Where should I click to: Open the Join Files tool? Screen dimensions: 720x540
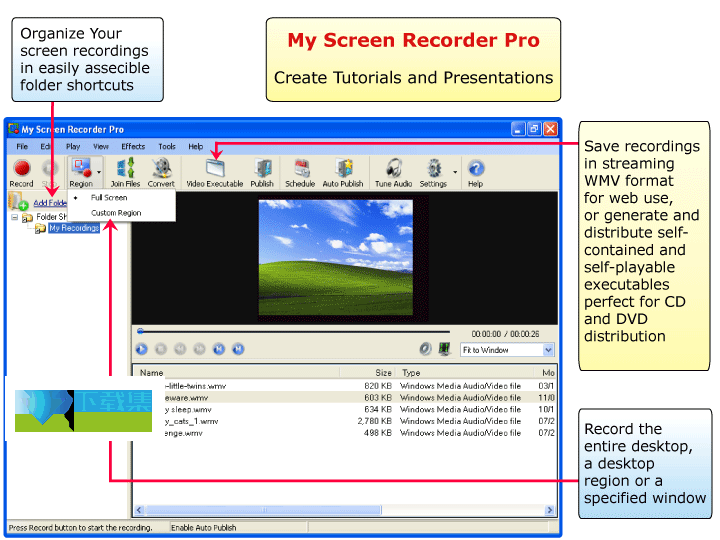click(x=125, y=173)
